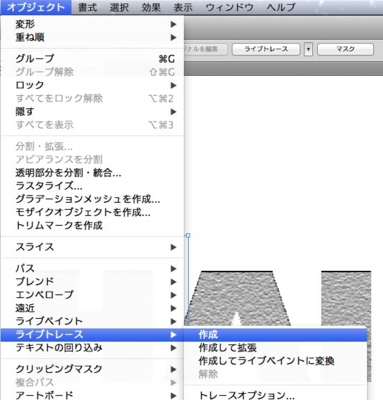Open the 効果 menu

pyautogui.click(x=151, y=7)
